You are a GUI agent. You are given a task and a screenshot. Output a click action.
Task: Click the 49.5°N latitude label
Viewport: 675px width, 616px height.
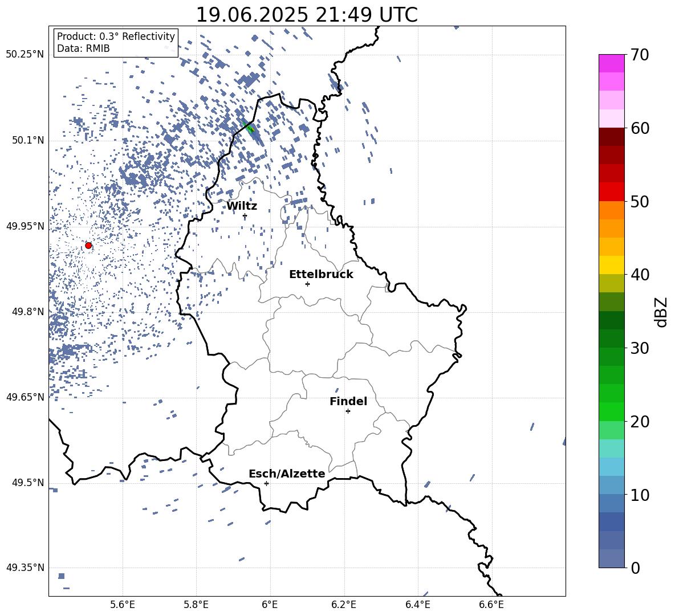pyautogui.click(x=28, y=483)
